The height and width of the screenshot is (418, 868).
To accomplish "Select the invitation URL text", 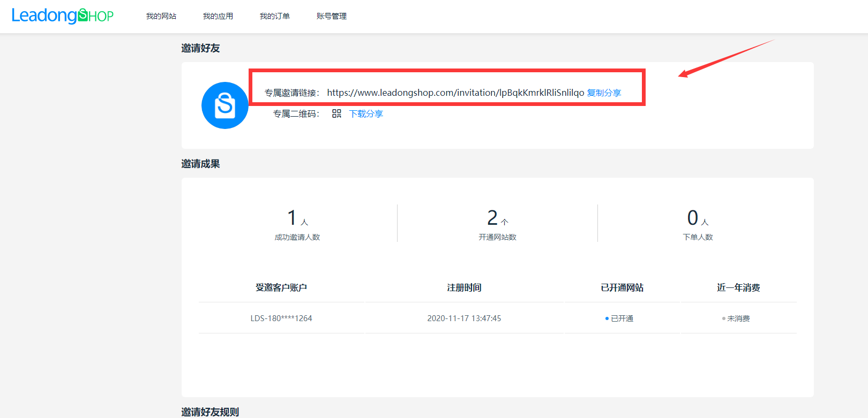I will 455,93.
